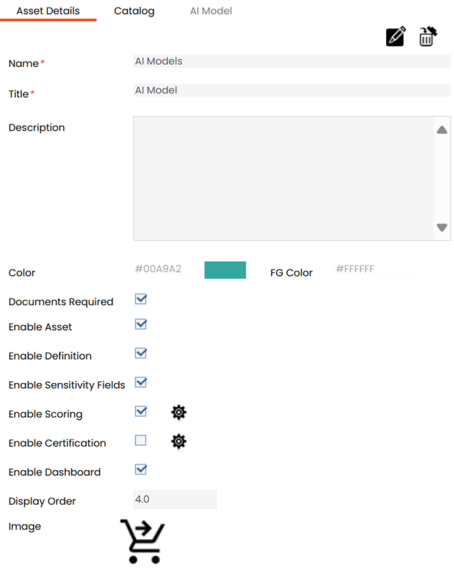Toggle Enable Sensitivity Fields checkbox
The height and width of the screenshot is (578, 454).
pos(141,382)
